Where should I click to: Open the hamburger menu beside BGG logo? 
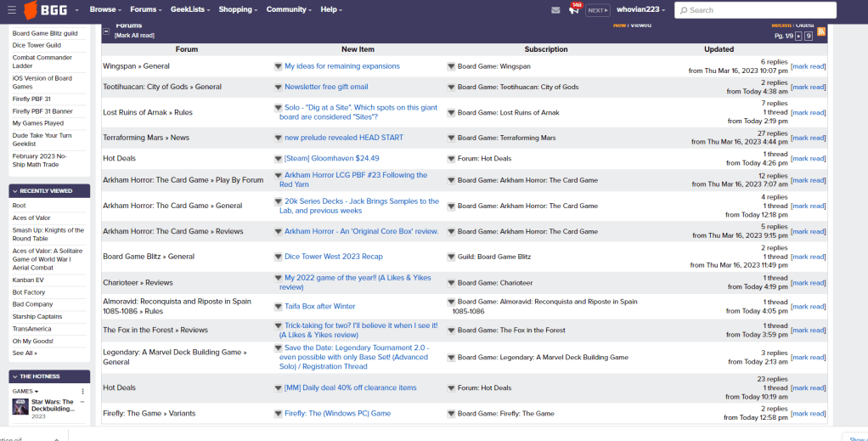tap(12, 10)
